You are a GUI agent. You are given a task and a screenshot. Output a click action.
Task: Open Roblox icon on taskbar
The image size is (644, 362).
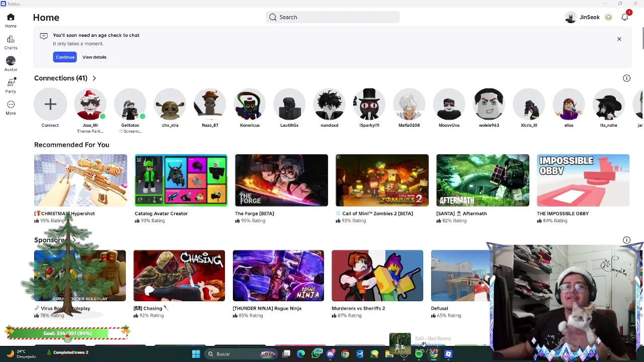coord(448,354)
